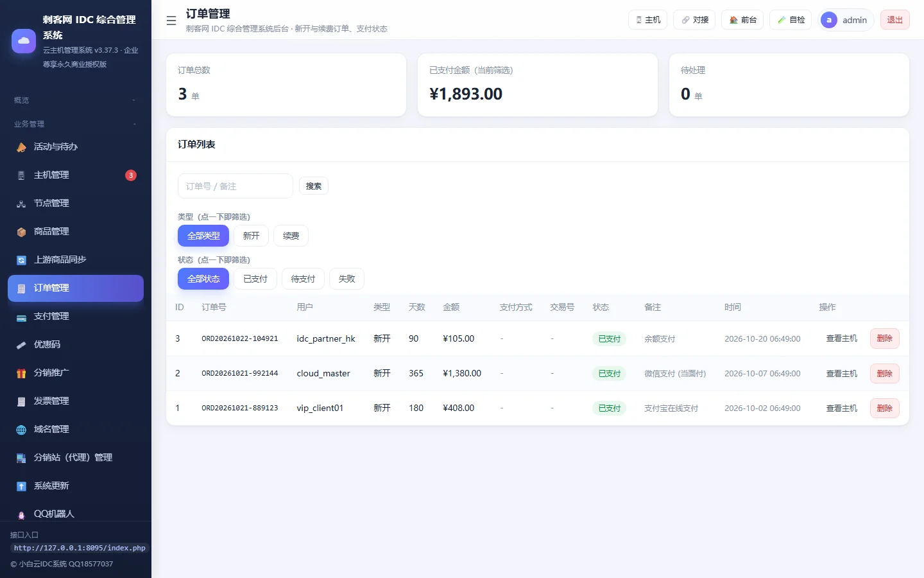Viewport: 924px width, 578px height.
Task: Collapse the 概览 sidebar section
Action: (x=76, y=100)
